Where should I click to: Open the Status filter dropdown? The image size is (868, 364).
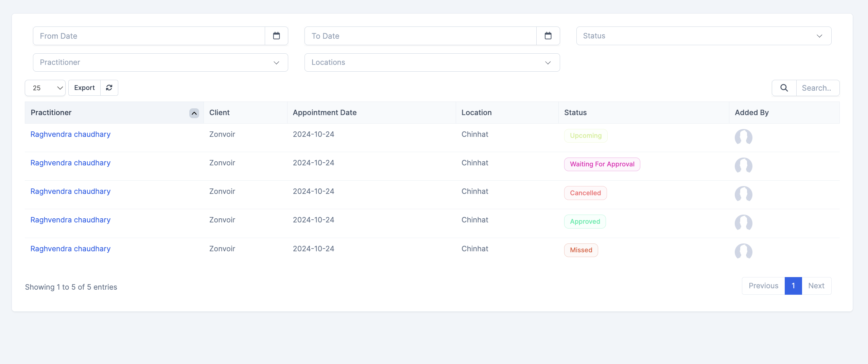click(x=703, y=35)
